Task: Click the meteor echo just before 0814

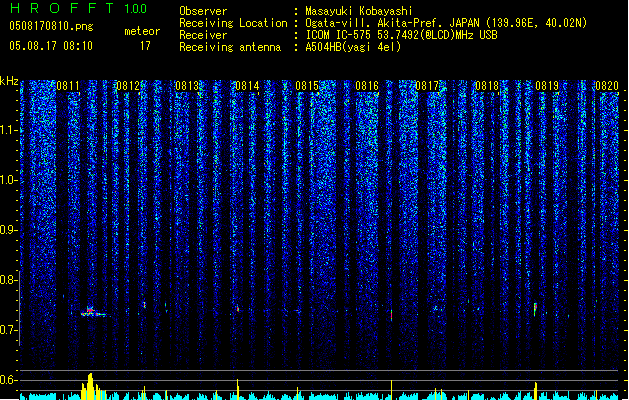Action: pos(238,309)
